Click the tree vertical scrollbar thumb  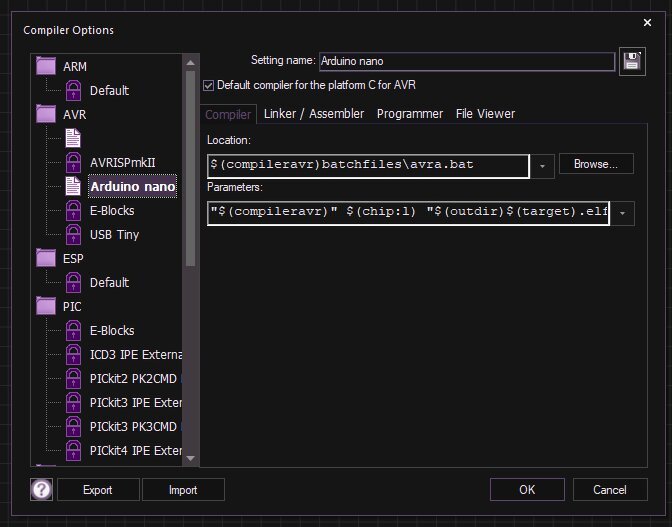[191, 168]
